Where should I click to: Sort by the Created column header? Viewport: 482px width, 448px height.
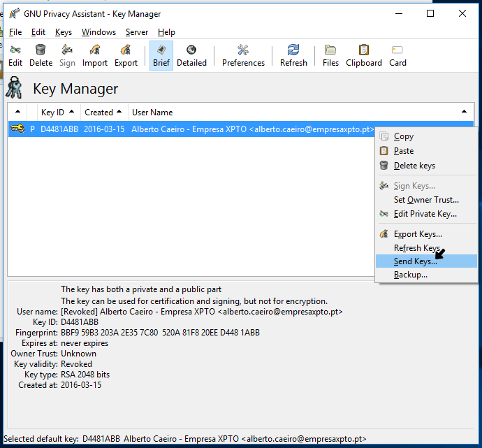[104, 113]
